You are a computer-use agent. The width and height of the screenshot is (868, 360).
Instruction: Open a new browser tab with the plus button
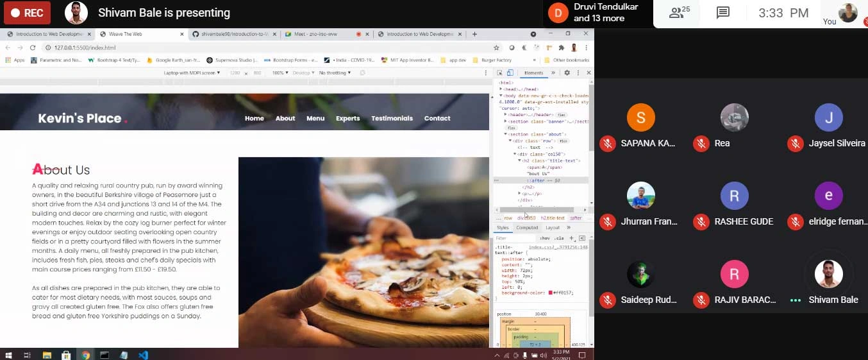474,34
